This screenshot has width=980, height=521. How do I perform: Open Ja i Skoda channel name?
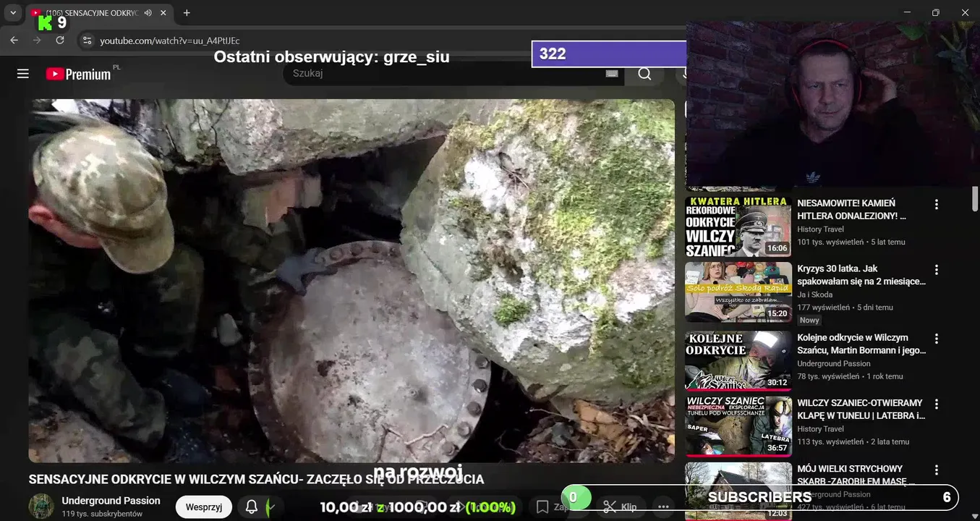point(814,295)
